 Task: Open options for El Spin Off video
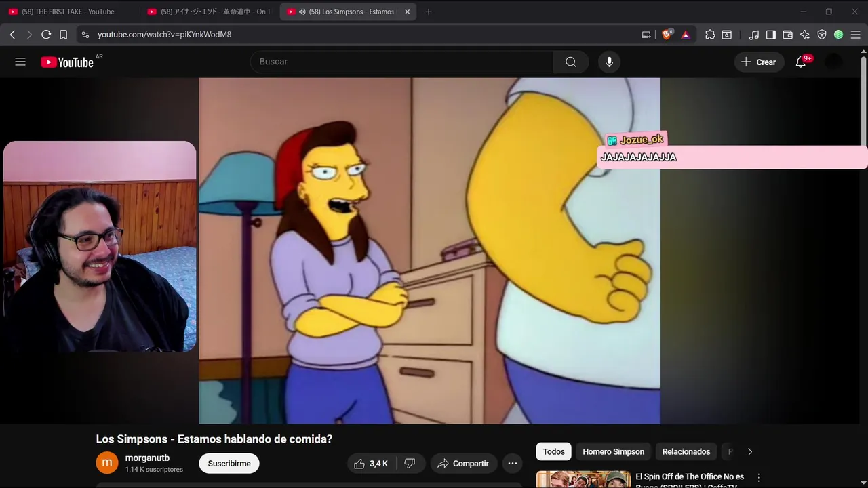point(759,478)
